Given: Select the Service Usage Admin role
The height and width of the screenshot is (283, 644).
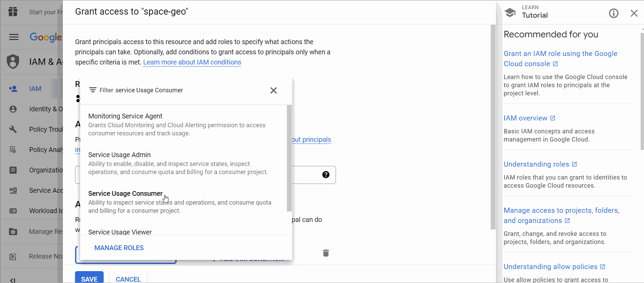Looking at the screenshot, I should [x=183, y=163].
